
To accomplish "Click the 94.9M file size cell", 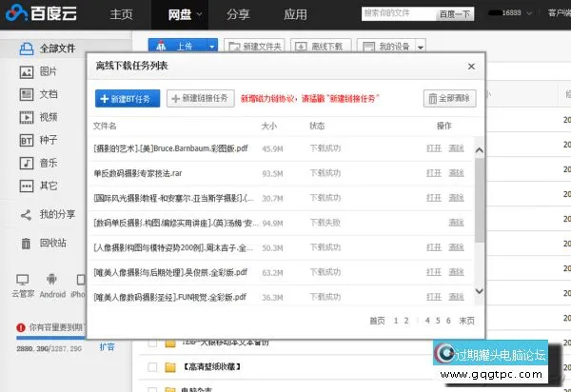I will (x=272, y=223).
